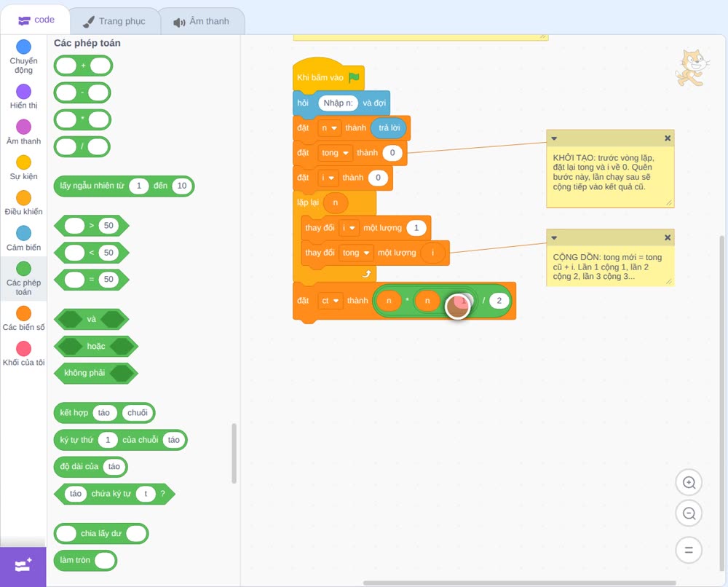Viewport: 728px width, 587px height.
Task: Click the zoom in magnifier button
Action: (689, 483)
